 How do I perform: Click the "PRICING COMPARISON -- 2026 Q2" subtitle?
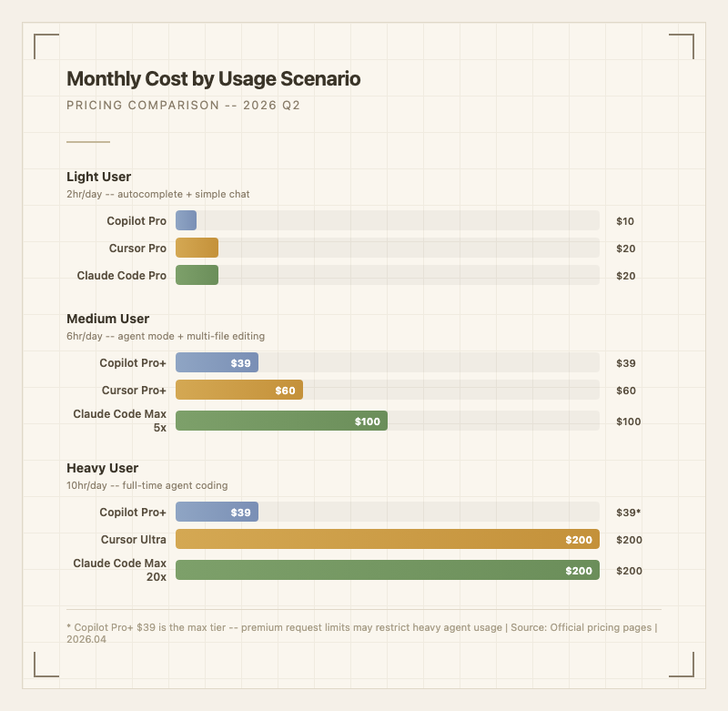[x=183, y=106]
